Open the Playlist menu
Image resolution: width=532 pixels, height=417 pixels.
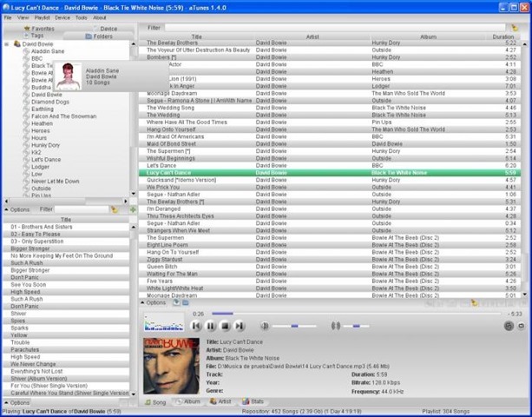[42, 17]
